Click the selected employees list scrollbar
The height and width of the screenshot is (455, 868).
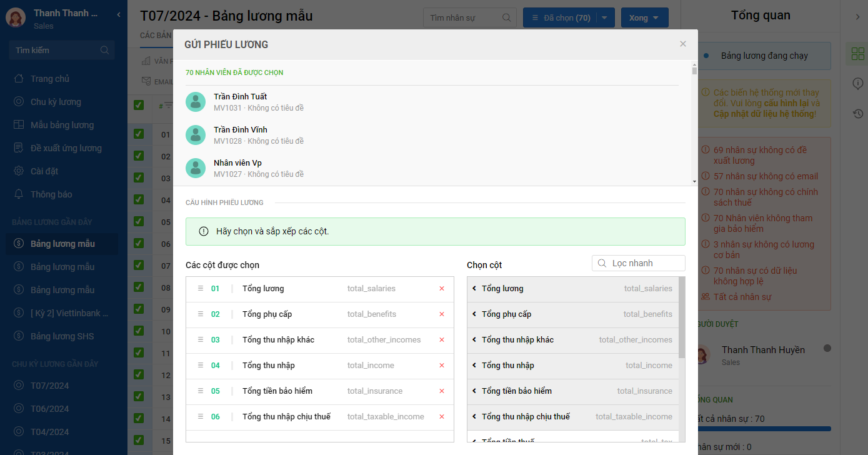[x=694, y=71]
